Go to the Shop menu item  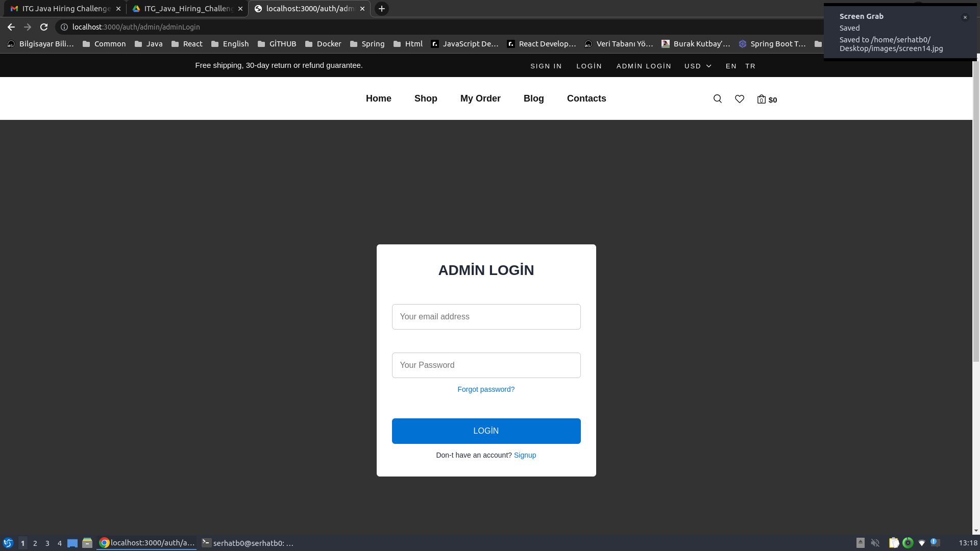[425, 98]
